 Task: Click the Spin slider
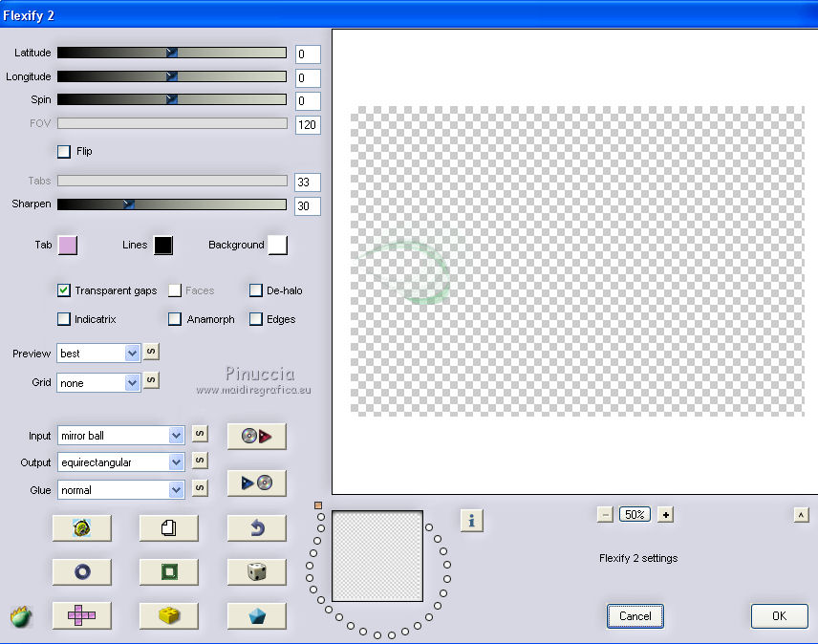172,99
